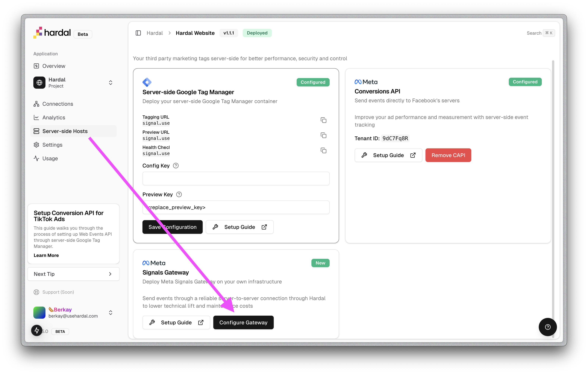Focus the Config Key input field

tap(236, 179)
